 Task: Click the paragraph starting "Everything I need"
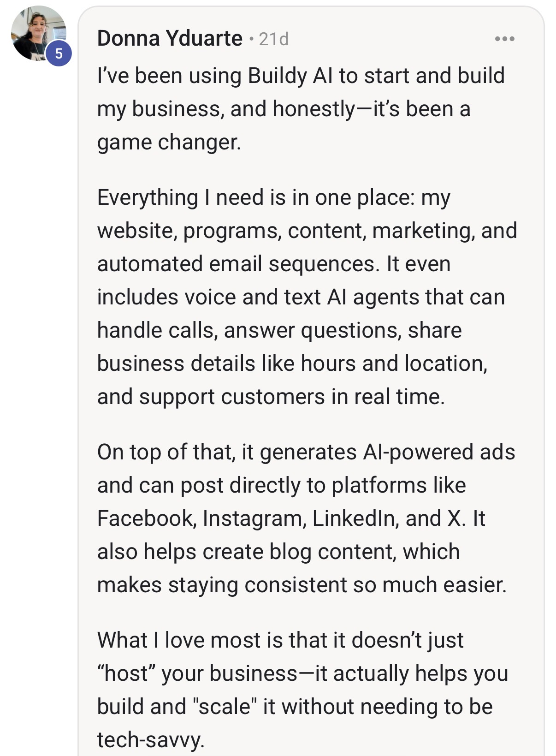[307, 297]
